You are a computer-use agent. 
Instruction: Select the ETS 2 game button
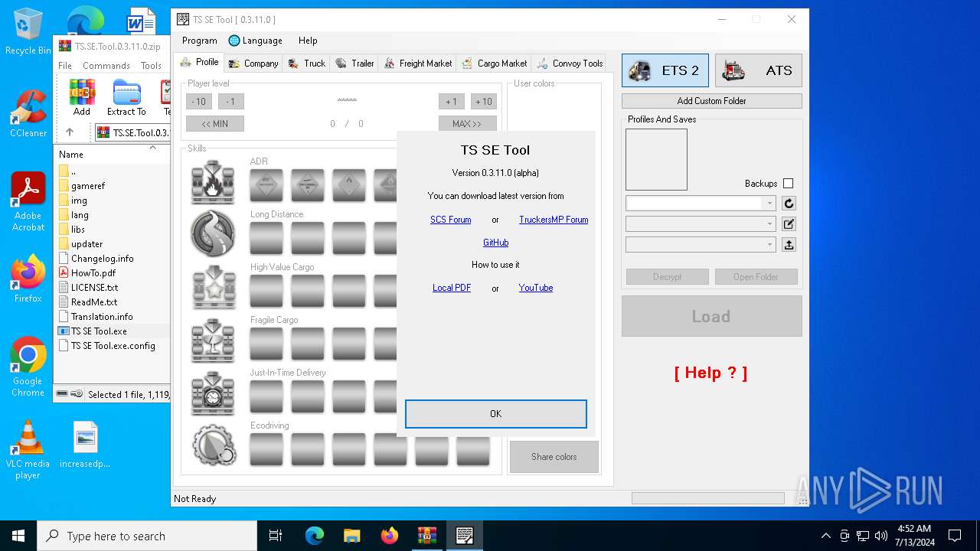[665, 70]
